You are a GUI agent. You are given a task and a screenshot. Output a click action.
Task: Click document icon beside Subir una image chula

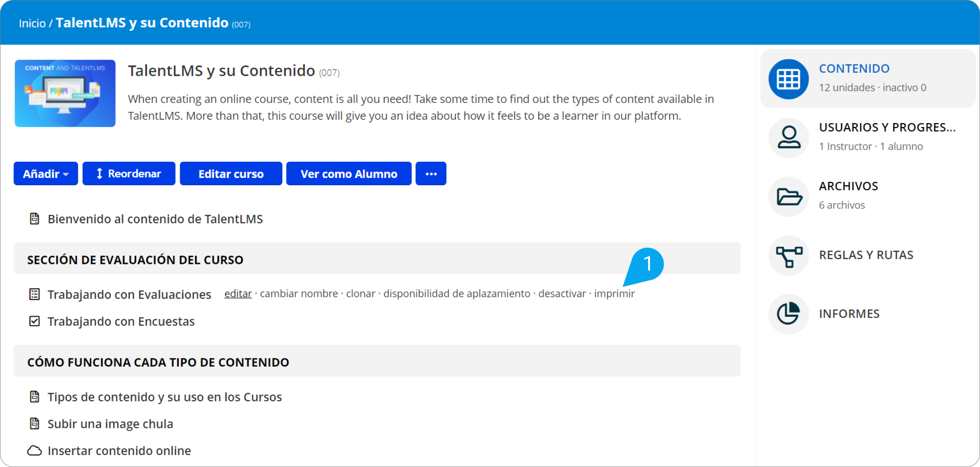tap(34, 424)
